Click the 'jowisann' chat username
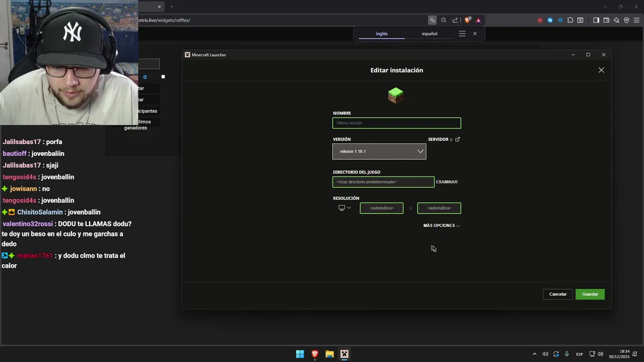The width and height of the screenshot is (644, 362). [24, 189]
